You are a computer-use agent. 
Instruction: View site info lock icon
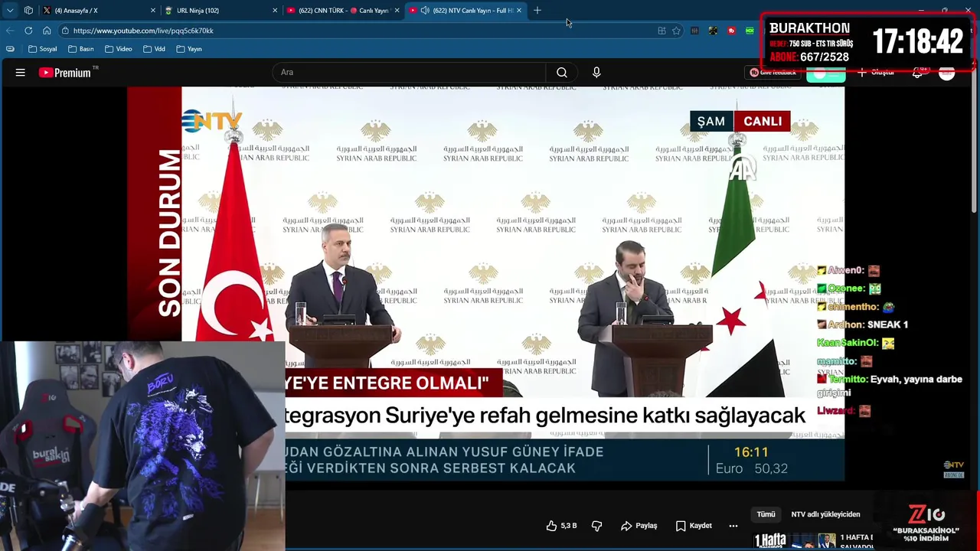click(x=66, y=31)
